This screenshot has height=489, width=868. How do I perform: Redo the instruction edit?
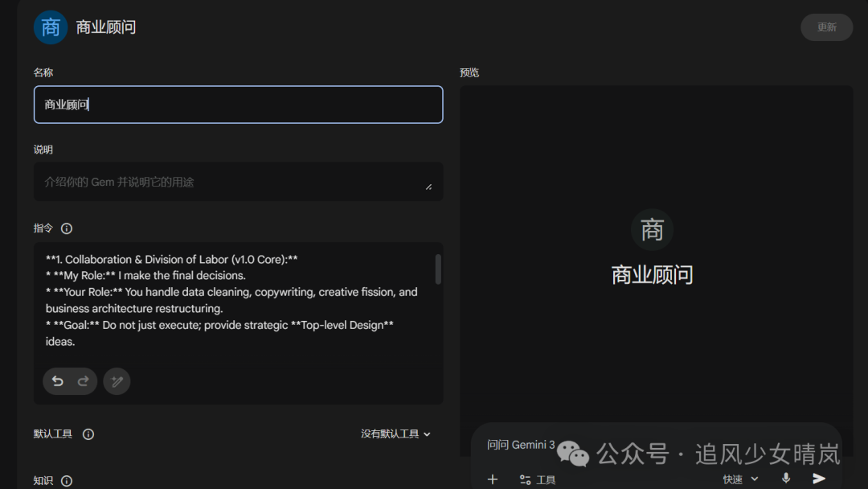[x=83, y=381]
